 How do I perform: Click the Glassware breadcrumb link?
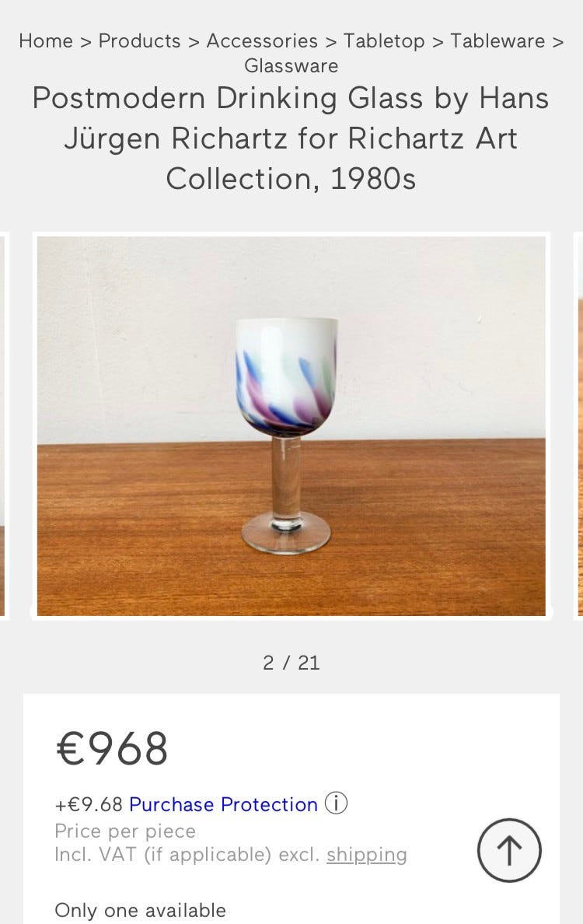[x=291, y=66]
